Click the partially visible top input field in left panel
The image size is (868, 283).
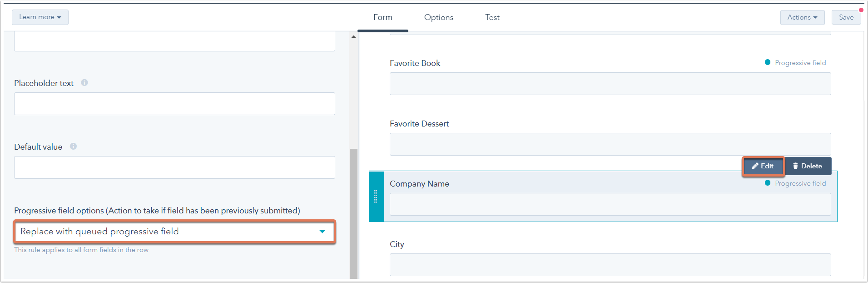pos(175,41)
